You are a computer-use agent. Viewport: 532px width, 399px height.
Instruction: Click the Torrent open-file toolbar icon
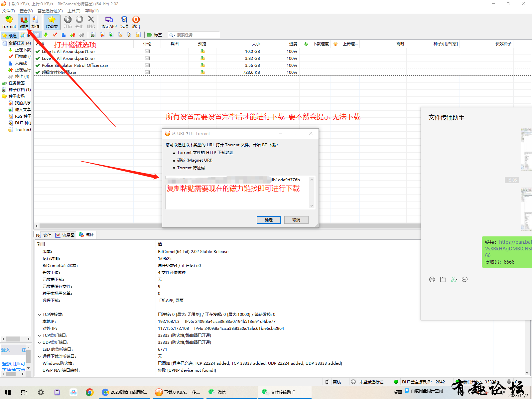(x=9, y=22)
